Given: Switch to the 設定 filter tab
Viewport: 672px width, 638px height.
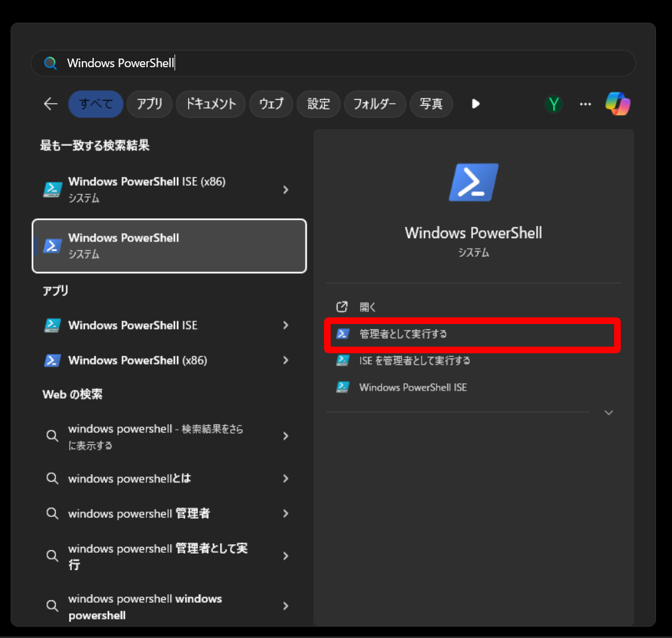Looking at the screenshot, I should 319,104.
